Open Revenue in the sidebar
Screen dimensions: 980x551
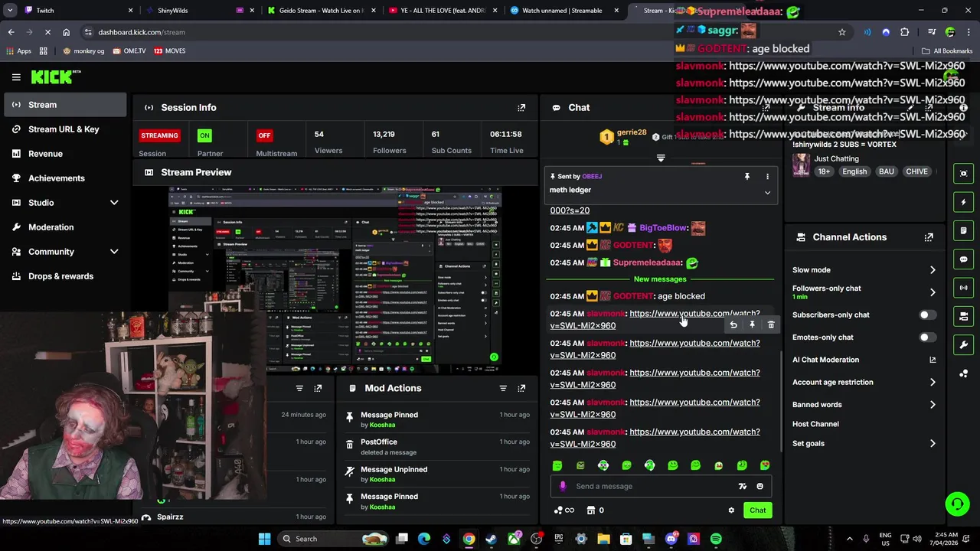[65, 154]
